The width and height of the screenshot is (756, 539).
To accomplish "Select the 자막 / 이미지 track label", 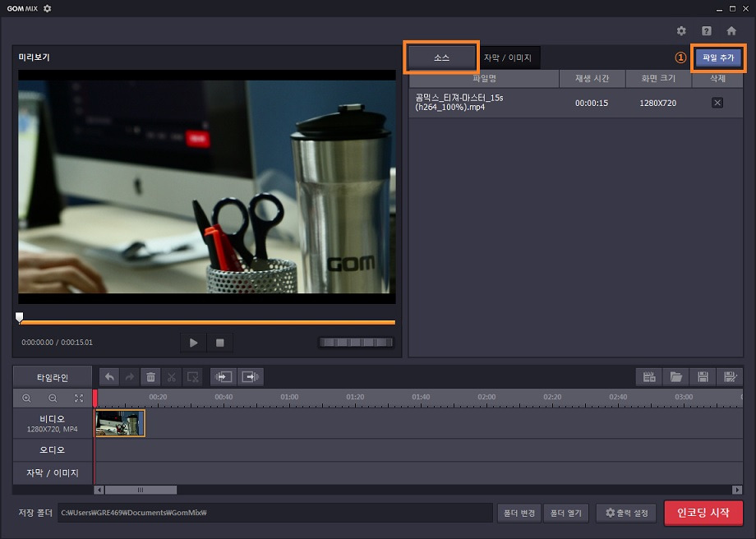I will (x=53, y=473).
